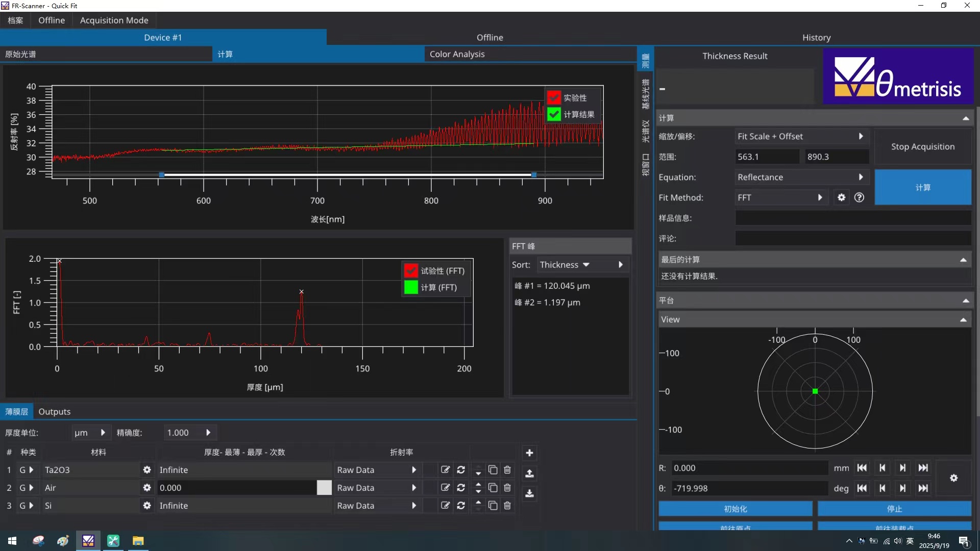Click the Air layer color swatch
Screen dimensions: 980x551
click(x=324, y=488)
